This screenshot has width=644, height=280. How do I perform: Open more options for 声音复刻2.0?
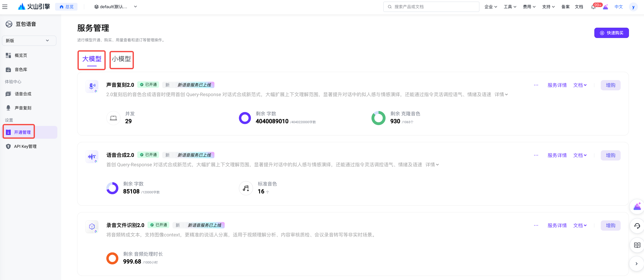pyautogui.click(x=536, y=85)
